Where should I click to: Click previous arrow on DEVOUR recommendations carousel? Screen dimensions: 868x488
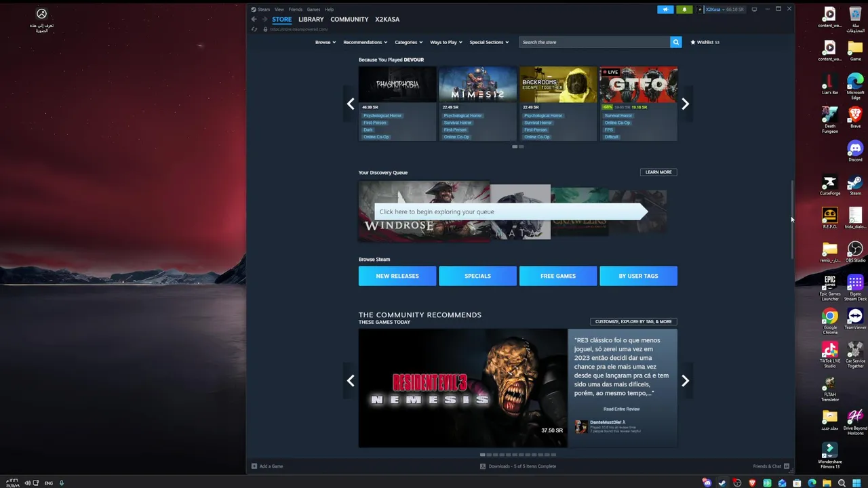[x=351, y=104]
